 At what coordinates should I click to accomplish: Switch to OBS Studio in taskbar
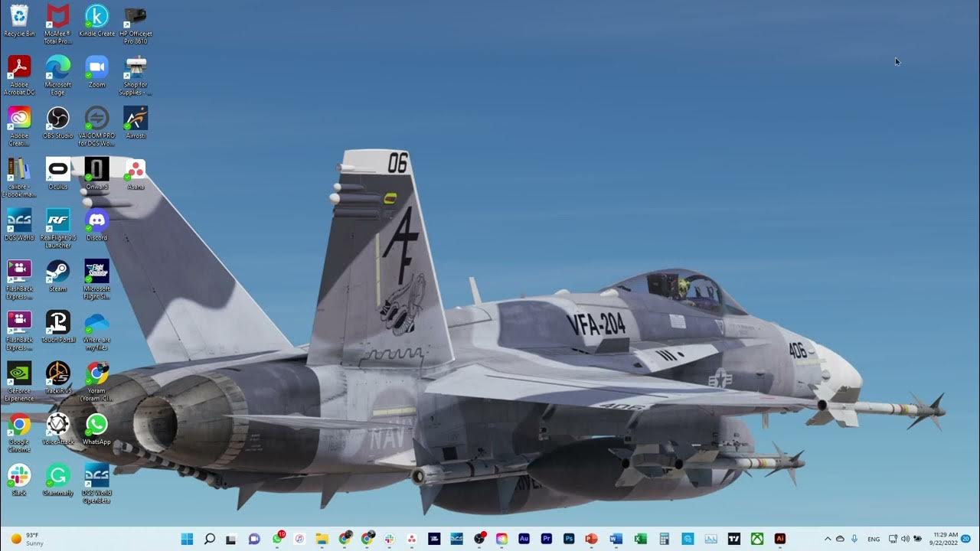point(479,539)
